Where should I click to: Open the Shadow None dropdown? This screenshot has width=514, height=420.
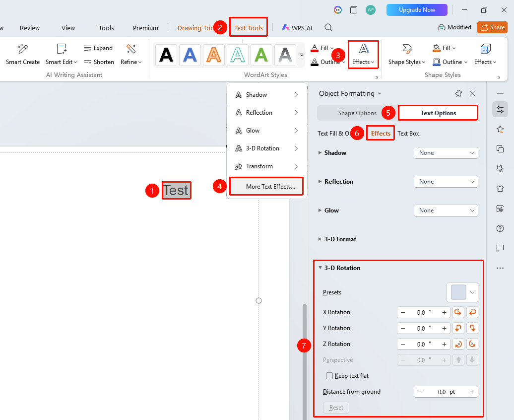click(446, 153)
